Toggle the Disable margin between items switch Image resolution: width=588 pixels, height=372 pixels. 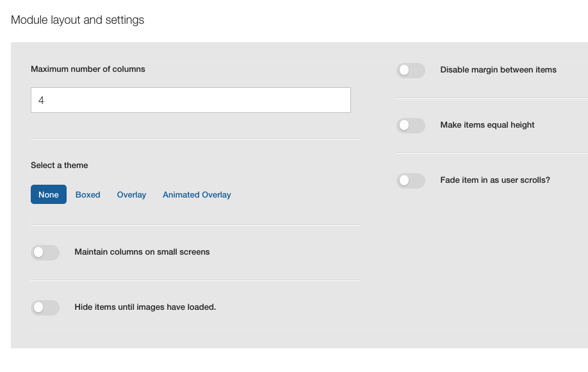[411, 70]
